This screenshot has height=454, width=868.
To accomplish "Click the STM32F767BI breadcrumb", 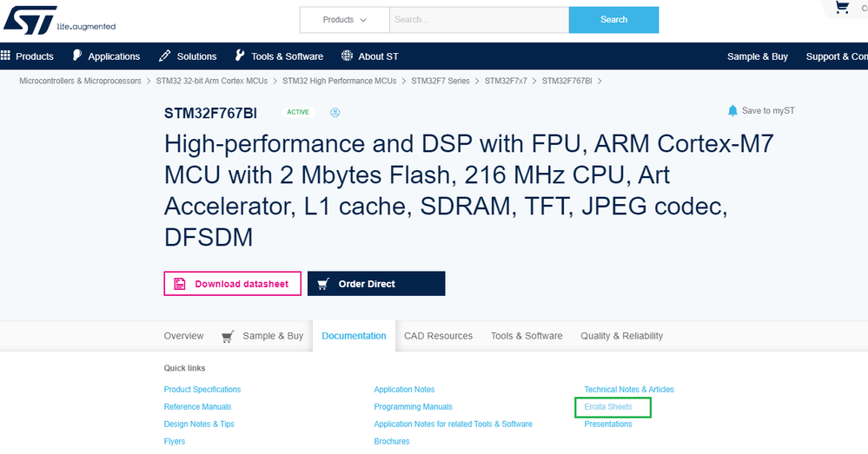I will (567, 81).
